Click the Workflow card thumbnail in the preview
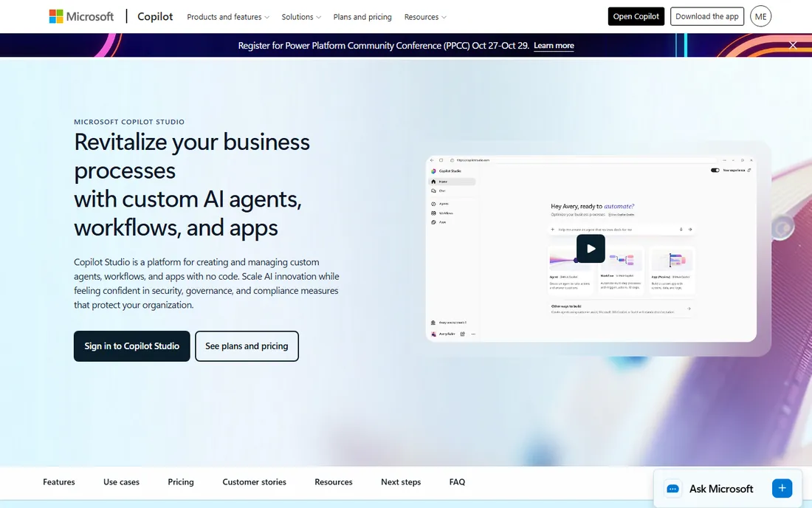The image size is (812, 508). tap(621, 259)
